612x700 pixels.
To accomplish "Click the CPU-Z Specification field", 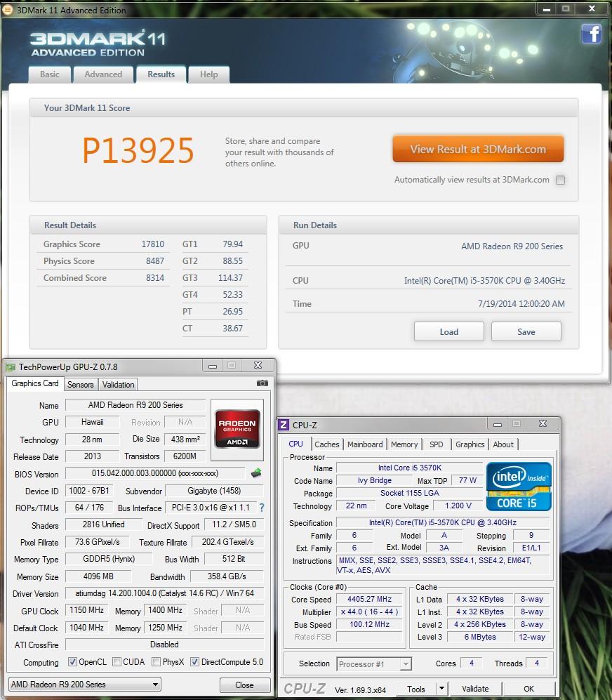I will (x=442, y=522).
